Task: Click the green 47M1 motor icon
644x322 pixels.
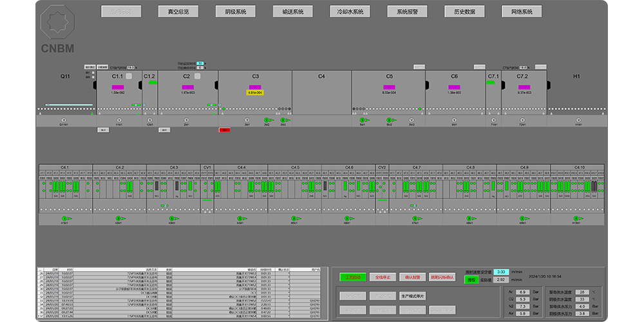Action: pyautogui.click(x=416, y=218)
